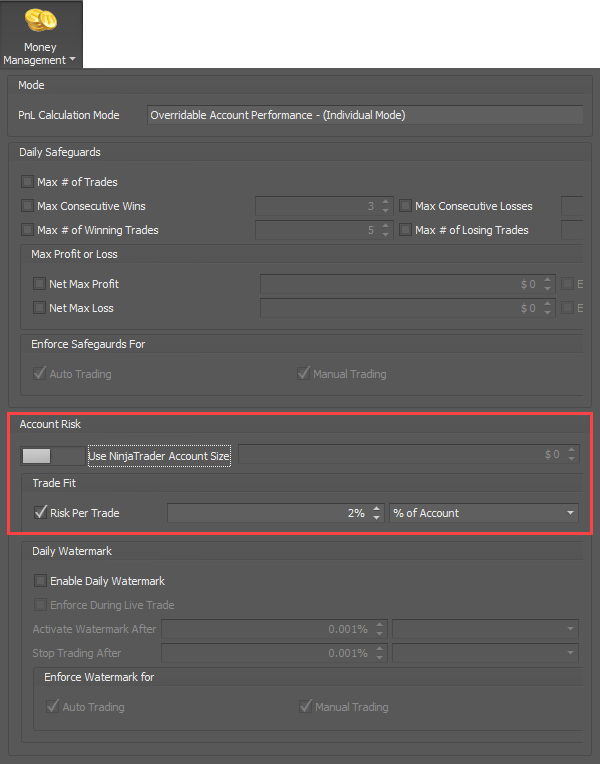Enable the Max # of Trades checkbox
The width and height of the screenshot is (600, 764).
[x=27, y=182]
